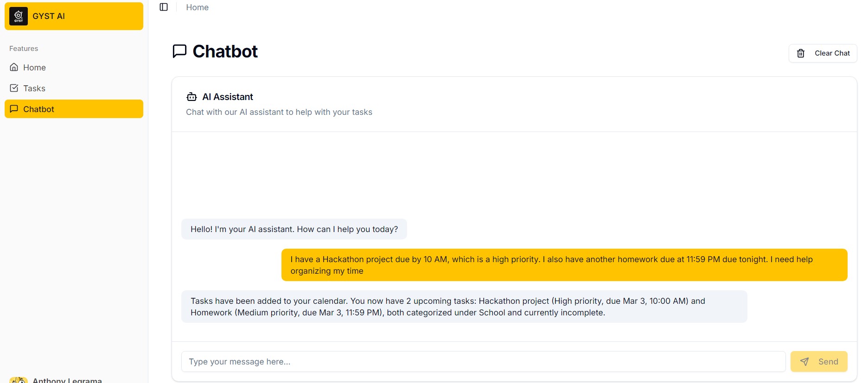Go to the Tasks section
Image resolution: width=868 pixels, height=383 pixels.
pos(34,88)
